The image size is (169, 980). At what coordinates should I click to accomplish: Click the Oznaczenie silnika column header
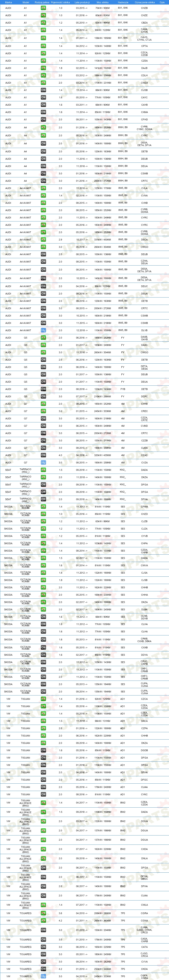tap(145, 2)
